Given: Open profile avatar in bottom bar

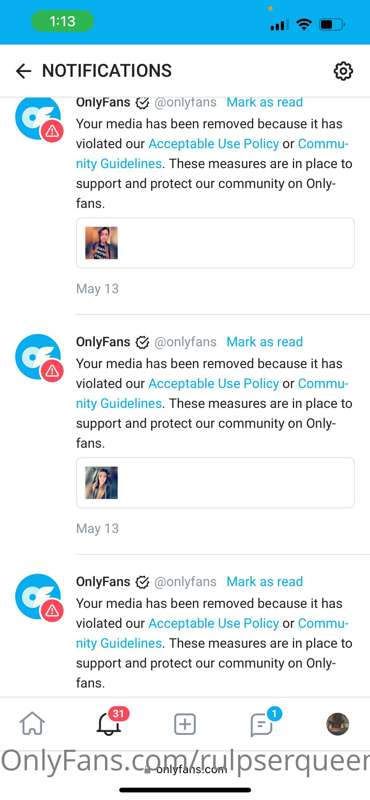Looking at the screenshot, I should [337, 724].
